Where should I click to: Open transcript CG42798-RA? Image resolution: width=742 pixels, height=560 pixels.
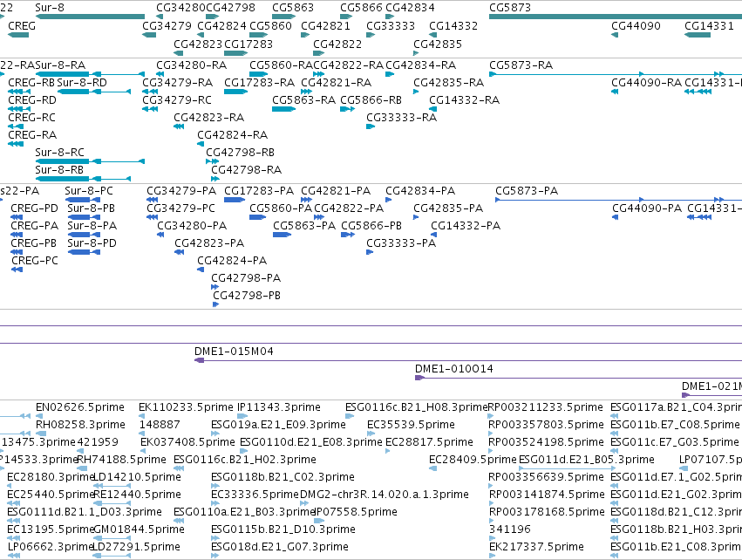coord(246,170)
